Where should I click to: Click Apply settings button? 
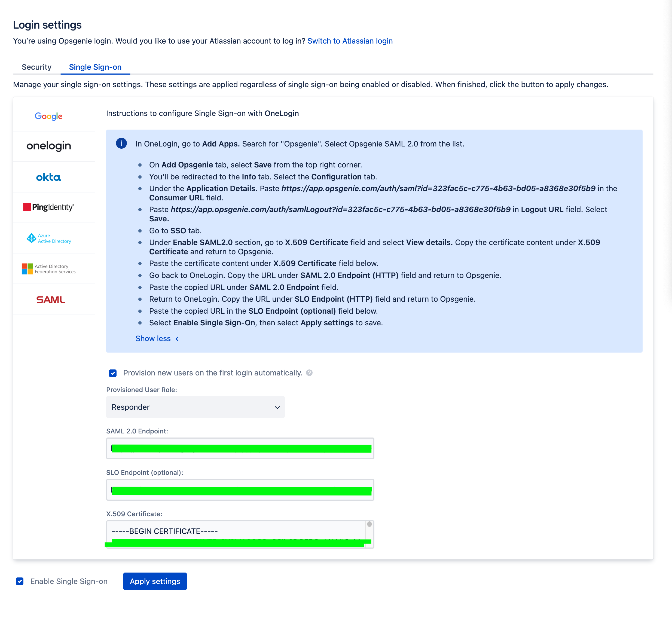(x=155, y=581)
